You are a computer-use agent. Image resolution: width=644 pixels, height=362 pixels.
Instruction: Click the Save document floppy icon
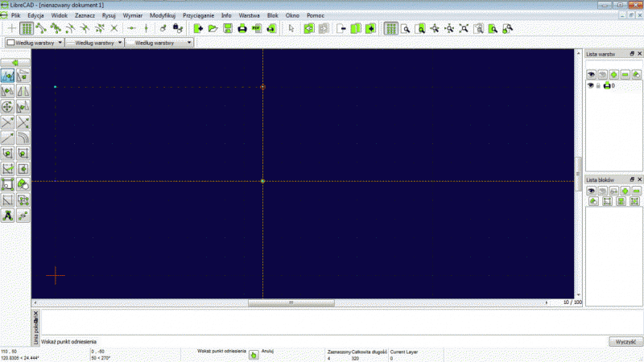(x=228, y=28)
